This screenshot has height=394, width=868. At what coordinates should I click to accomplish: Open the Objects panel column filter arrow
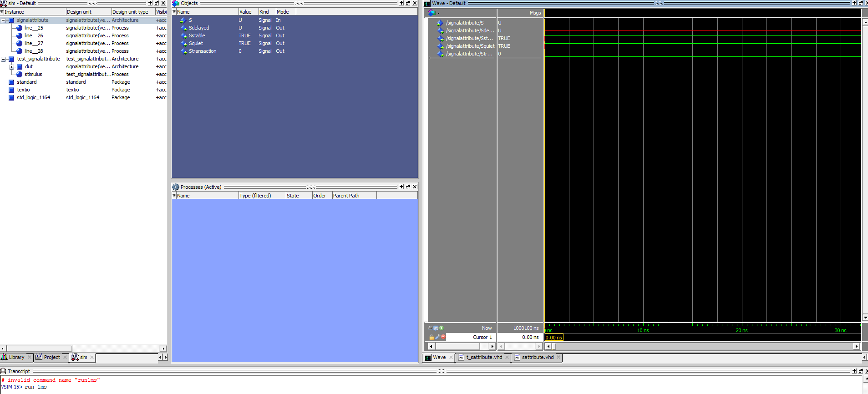click(x=174, y=12)
